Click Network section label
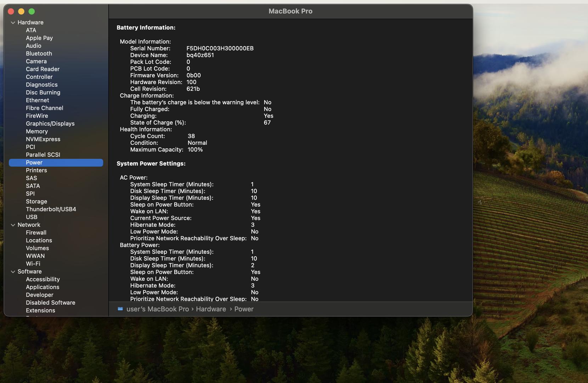Viewport: 588px width, 383px height. pyautogui.click(x=29, y=225)
